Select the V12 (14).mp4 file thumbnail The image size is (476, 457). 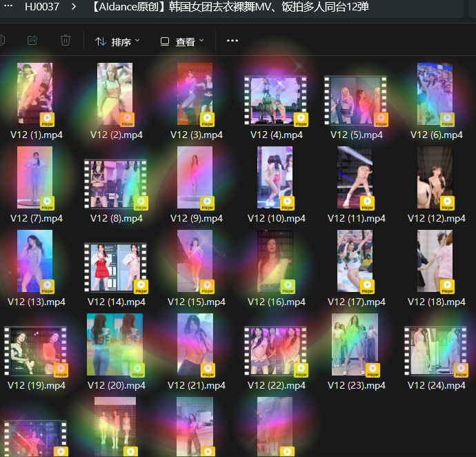115,267
